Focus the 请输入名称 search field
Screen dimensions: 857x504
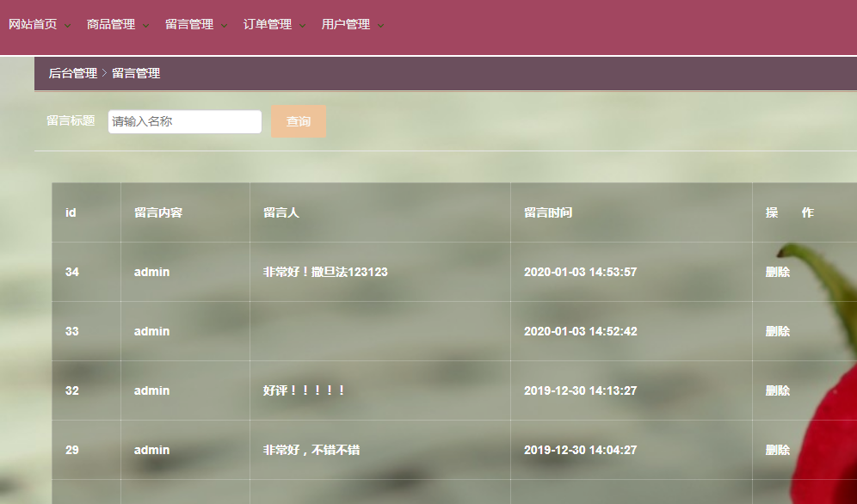pyautogui.click(x=185, y=122)
